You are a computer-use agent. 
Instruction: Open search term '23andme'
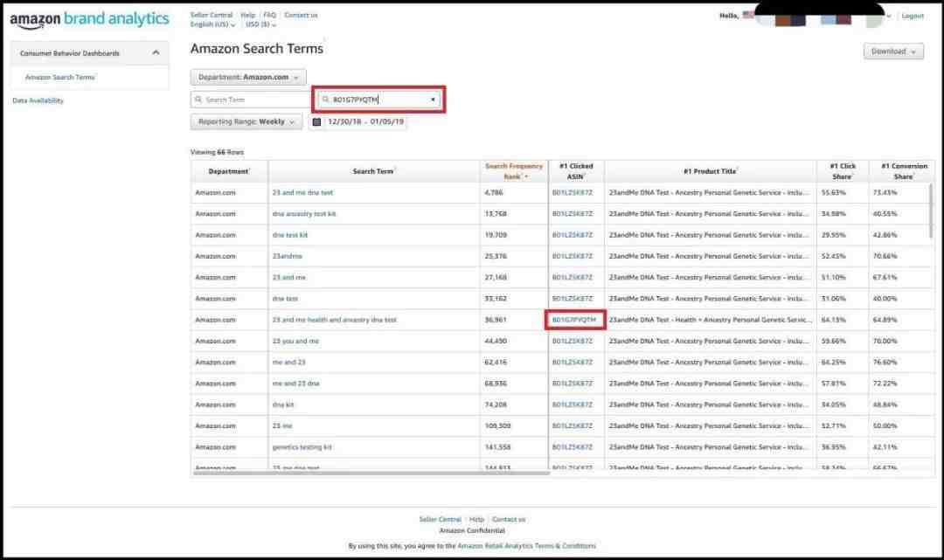point(288,256)
